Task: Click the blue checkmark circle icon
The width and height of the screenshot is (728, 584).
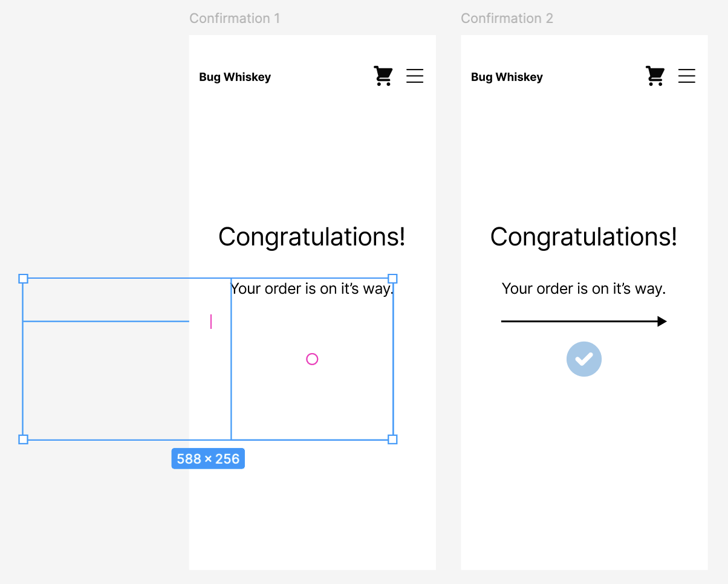Action: [584, 359]
